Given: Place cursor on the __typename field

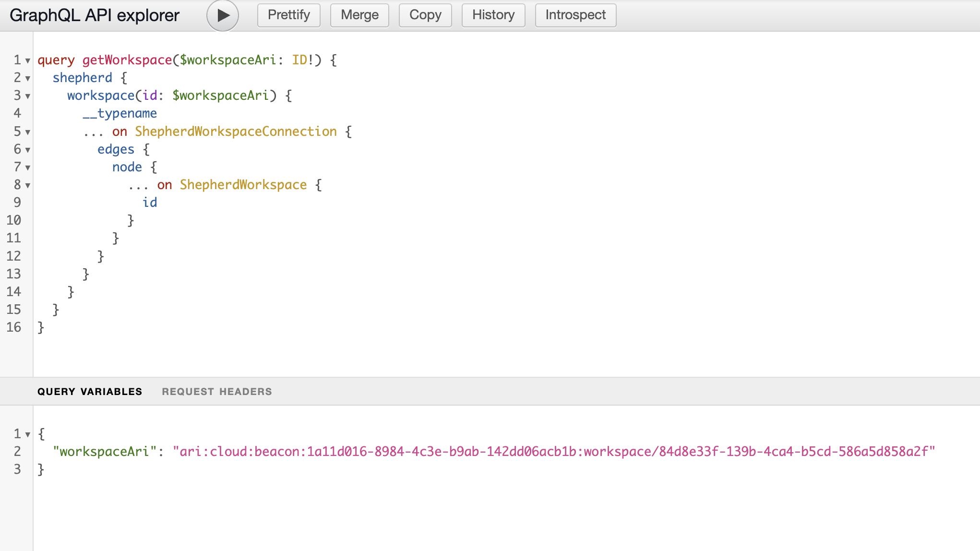Looking at the screenshot, I should [120, 114].
